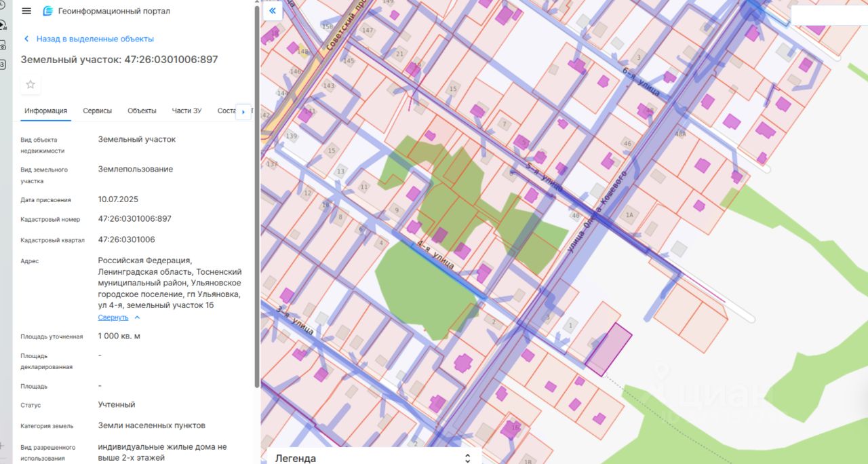
Task: Click the permitted use text about индивидуальные жилые дома
Action: click(163, 452)
